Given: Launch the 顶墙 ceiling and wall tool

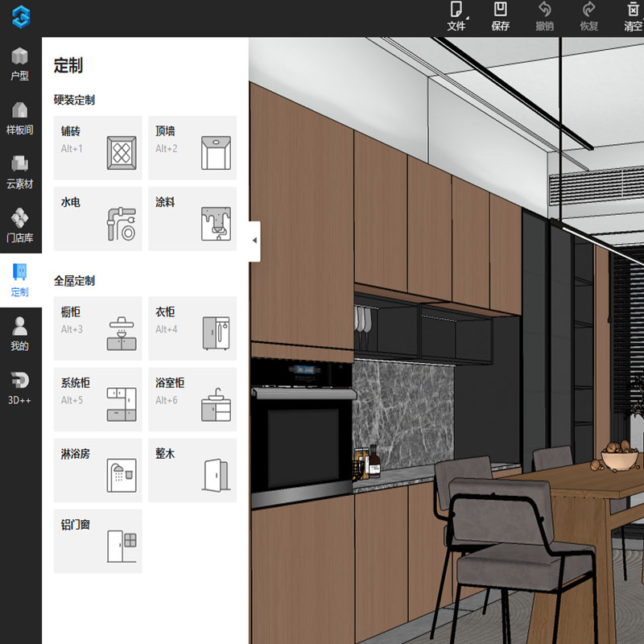Looking at the screenshot, I should [x=192, y=147].
